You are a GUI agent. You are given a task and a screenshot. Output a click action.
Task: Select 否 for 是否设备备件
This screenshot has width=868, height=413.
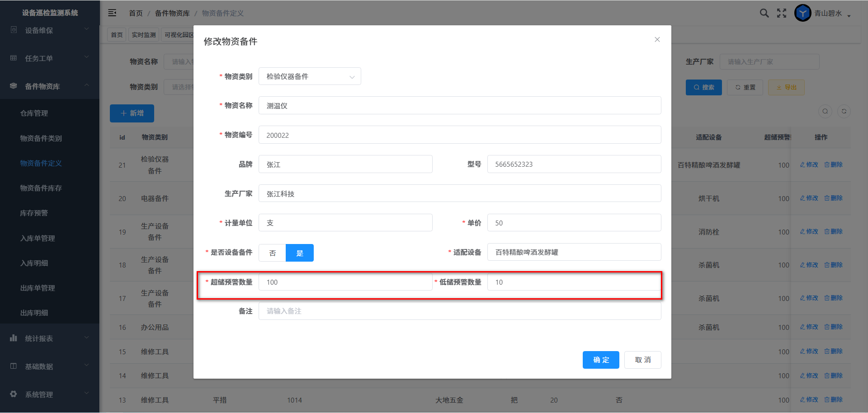(x=272, y=253)
